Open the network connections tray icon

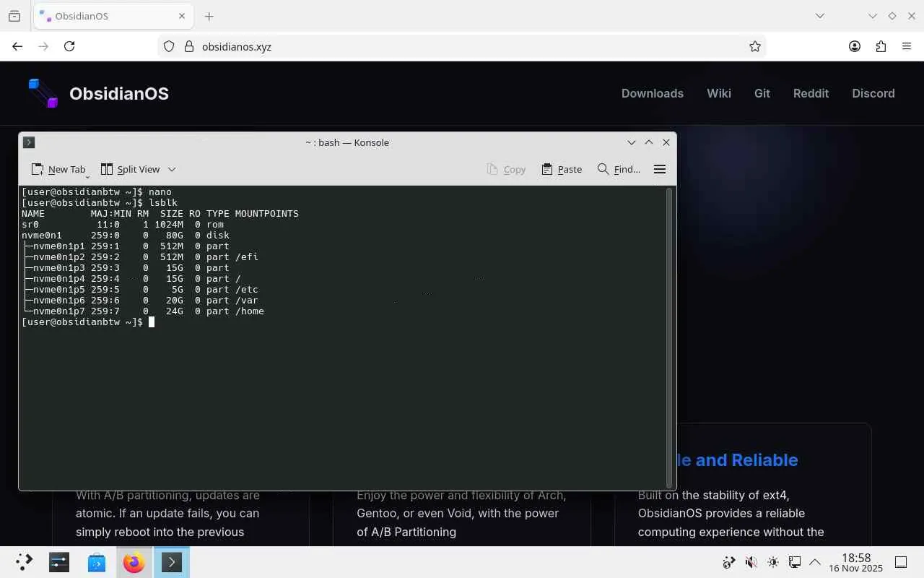click(x=794, y=562)
